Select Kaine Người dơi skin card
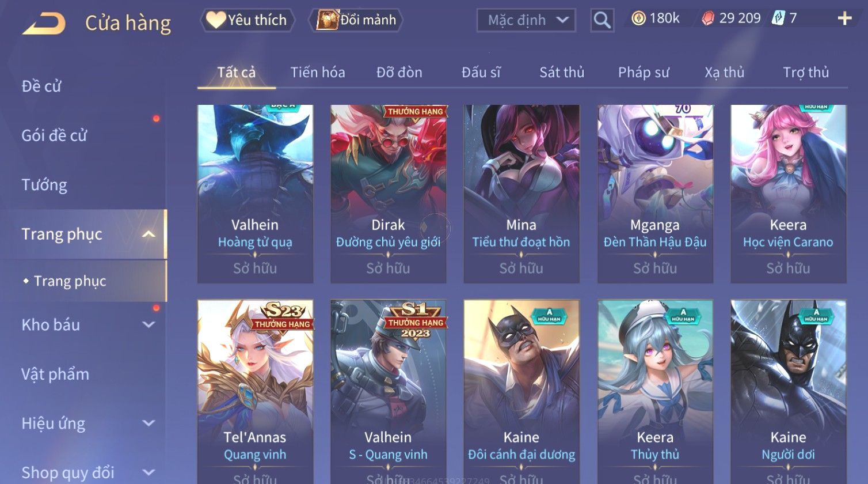868x484 pixels. tap(788, 392)
